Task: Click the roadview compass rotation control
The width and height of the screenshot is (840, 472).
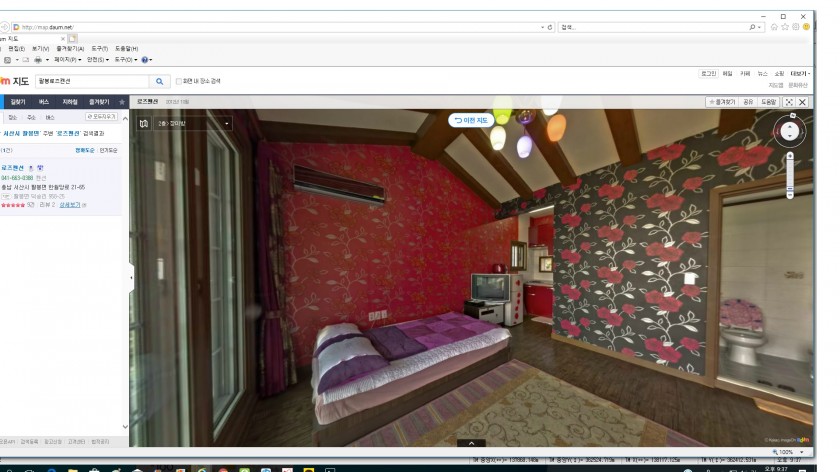Action: 790,131
